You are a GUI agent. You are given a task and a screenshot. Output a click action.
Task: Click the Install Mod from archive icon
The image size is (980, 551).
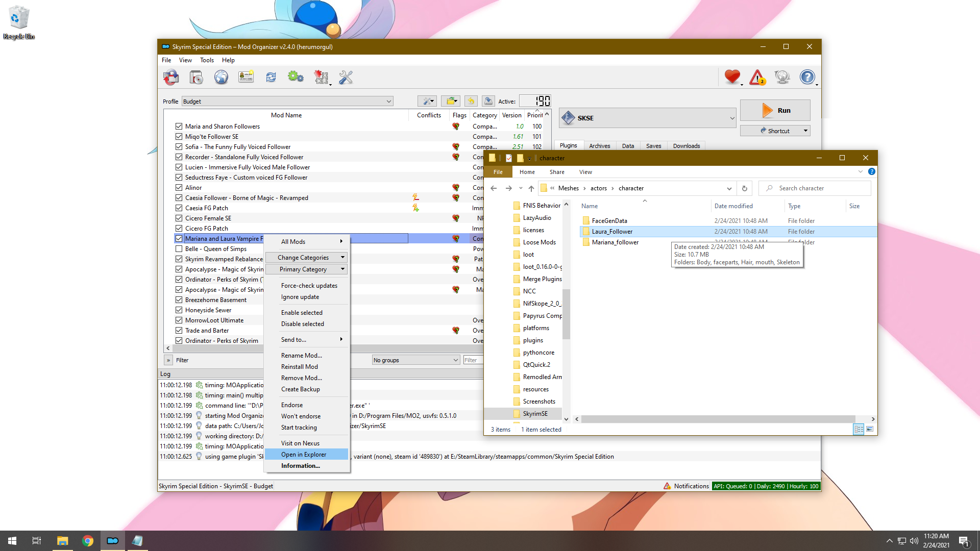tap(197, 77)
